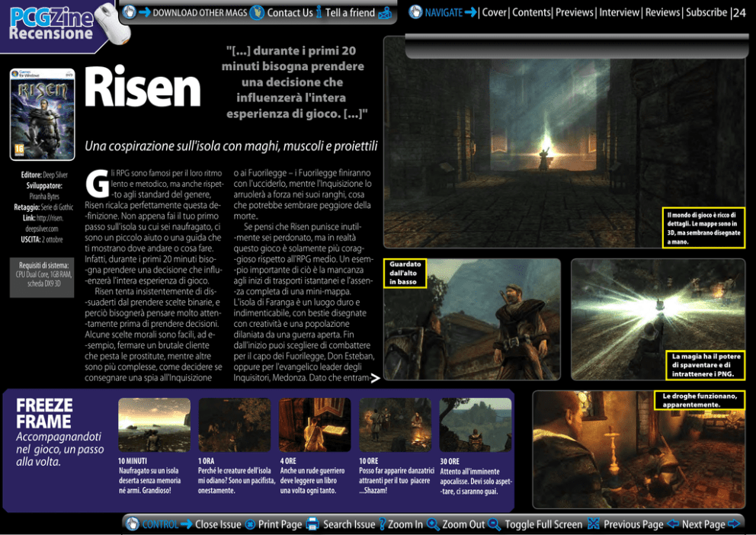The height and width of the screenshot is (535, 756).
Task: Click the 'Requisiti di sistema' box
Action: point(43,277)
